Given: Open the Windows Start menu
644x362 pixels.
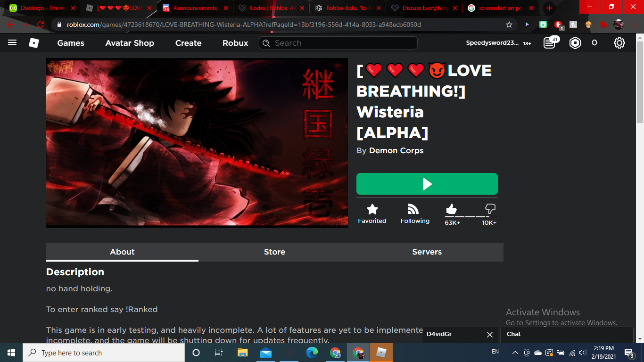Looking at the screenshot, I should coord(11,353).
